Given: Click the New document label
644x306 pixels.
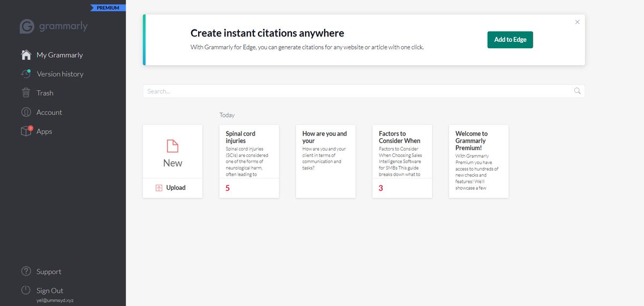Looking at the screenshot, I should 173,163.
